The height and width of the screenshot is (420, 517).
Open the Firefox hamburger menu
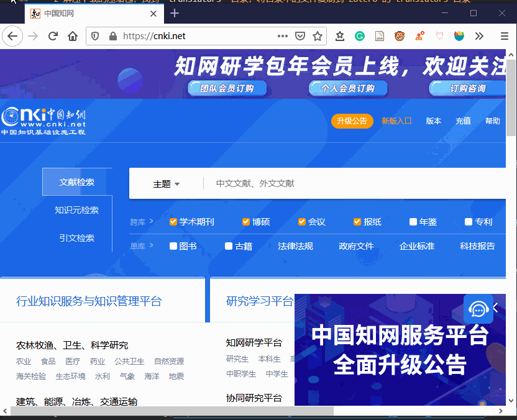[504, 36]
